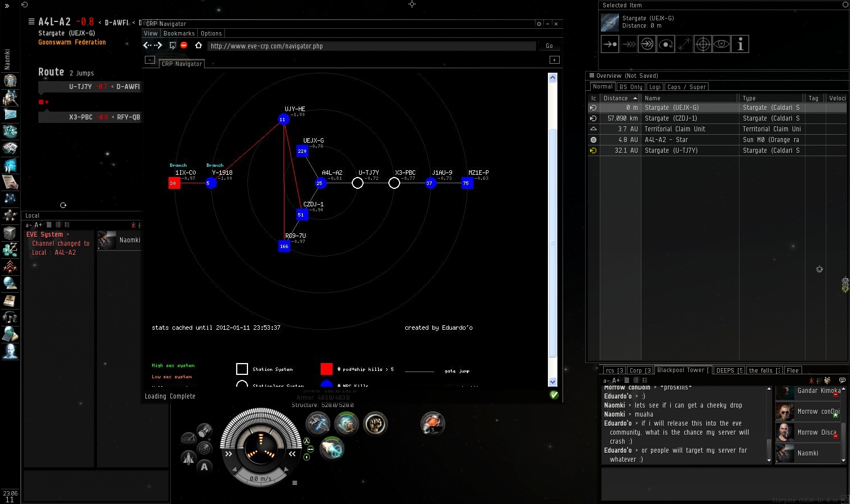Click the Look At eye icon
Image resolution: width=850 pixels, height=504 pixels.
click(721, 44)
